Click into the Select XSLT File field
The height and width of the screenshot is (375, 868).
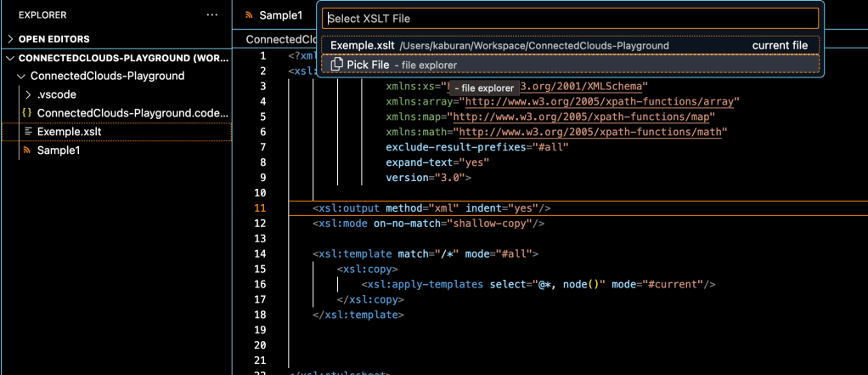click(569, 18)
